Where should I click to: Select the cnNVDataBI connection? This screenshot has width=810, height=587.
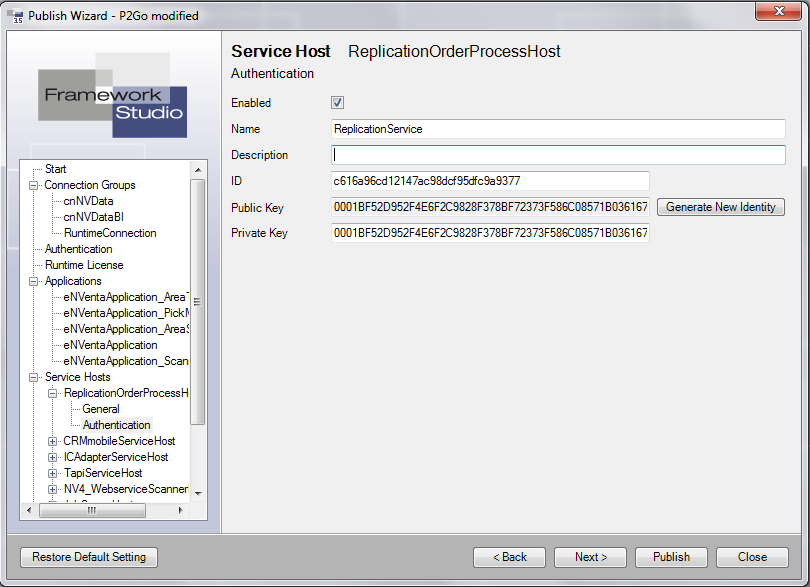click(x=94, y=217)
